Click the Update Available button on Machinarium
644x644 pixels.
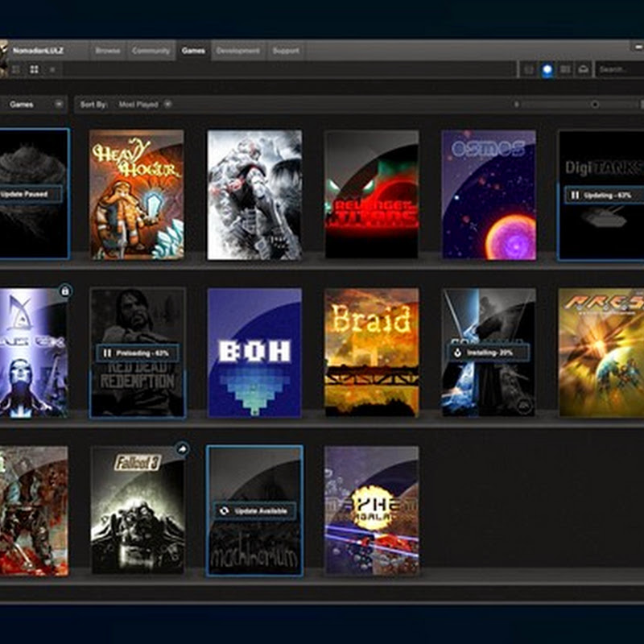[254, 511]
